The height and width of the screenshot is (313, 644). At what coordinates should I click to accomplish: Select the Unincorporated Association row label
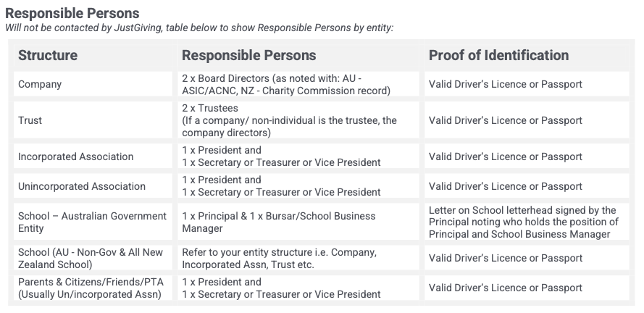click(x=82, y=186)
